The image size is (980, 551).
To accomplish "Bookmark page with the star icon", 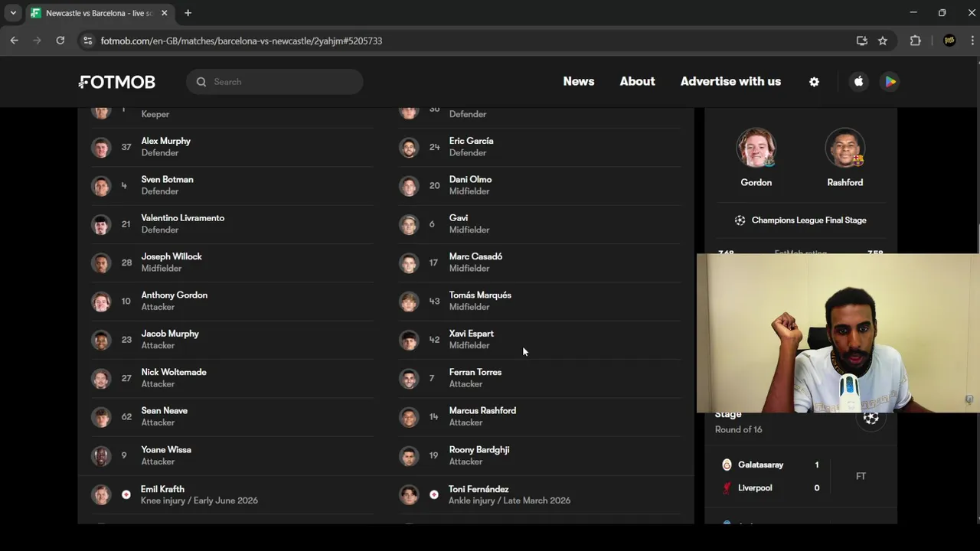I will click(x=883, y=41).
